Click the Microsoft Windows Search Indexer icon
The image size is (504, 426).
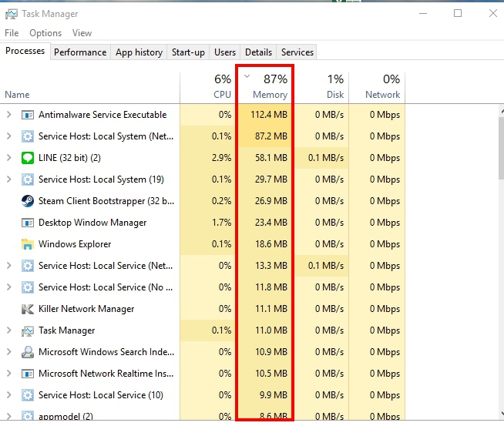click(28, 352)
